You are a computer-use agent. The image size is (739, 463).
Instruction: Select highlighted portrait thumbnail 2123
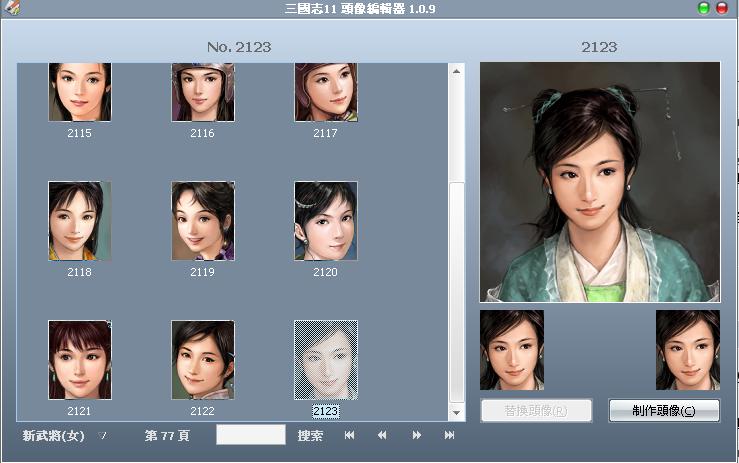326,360
